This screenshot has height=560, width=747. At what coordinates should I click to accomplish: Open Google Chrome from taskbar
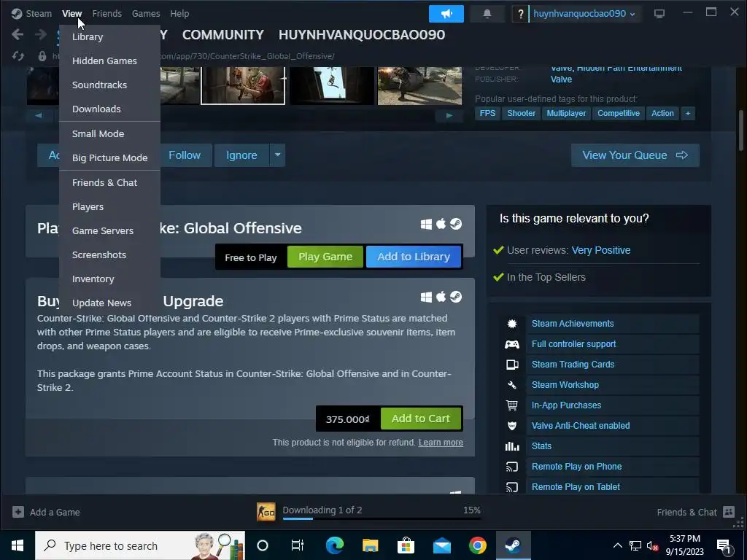coord(477,545)
